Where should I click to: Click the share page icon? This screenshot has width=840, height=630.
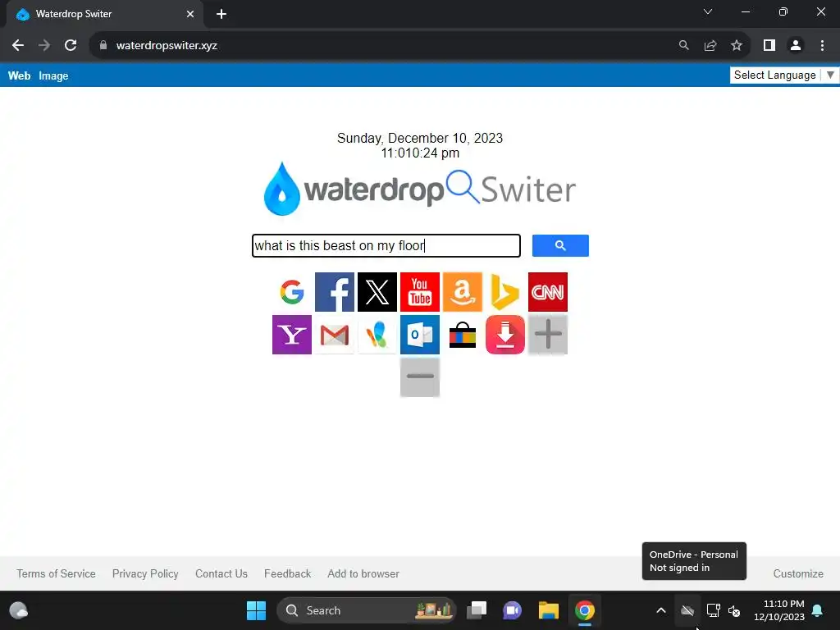(x=710, y=46)
